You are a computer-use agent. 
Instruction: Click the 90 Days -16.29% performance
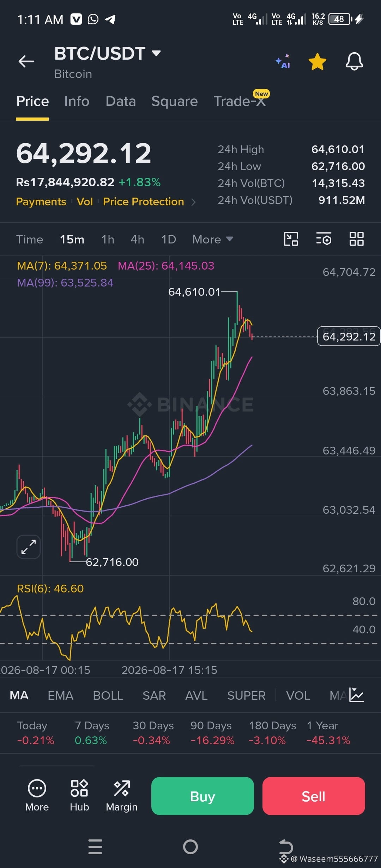(x=212, y=733)
